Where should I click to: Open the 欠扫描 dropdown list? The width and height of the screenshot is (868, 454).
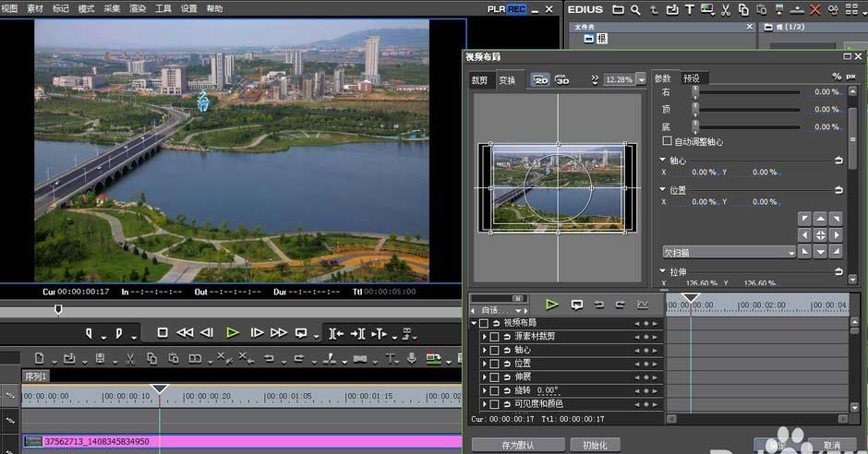(791, 252)
